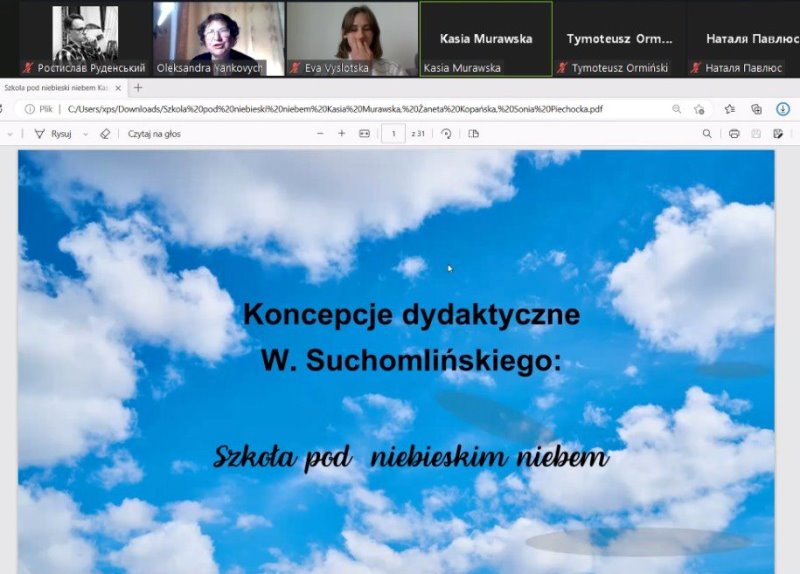This screenshot has height=574, width=800.
Task: Click Save as icon in PDF toolbar
Action: (778, 134)
